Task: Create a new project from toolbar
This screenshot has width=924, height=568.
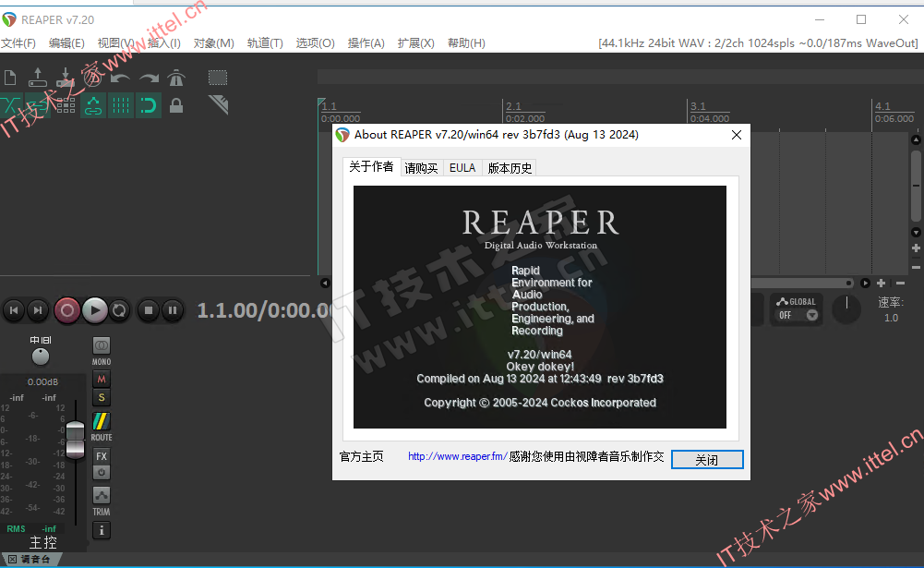Action: [x=10, y=78]
